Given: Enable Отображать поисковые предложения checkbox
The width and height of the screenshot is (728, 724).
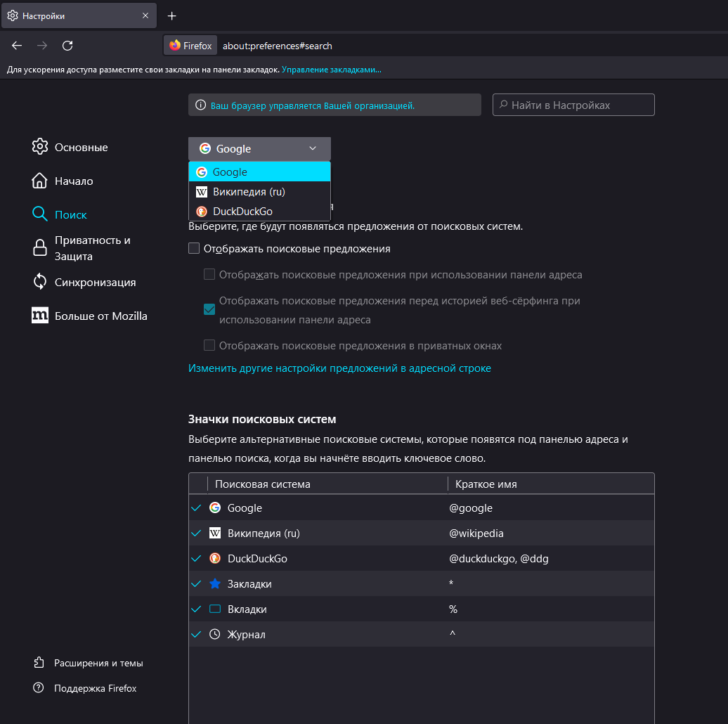Looking at the screenshot, I should tap(195, 249).
